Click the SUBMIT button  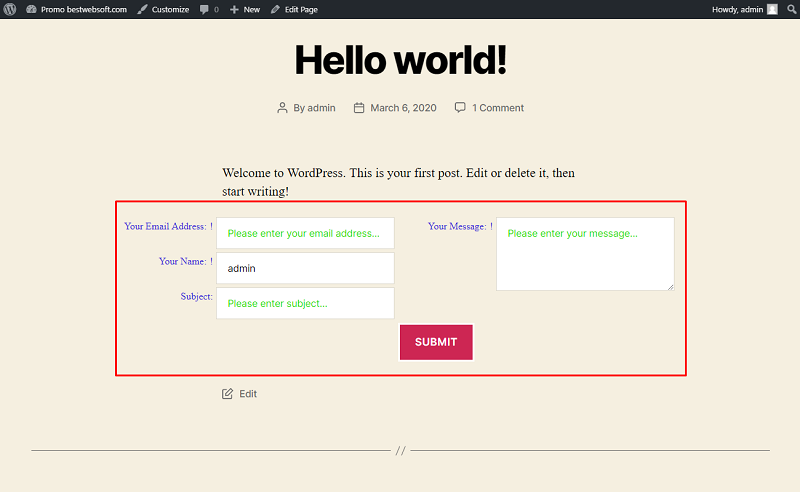436,342
